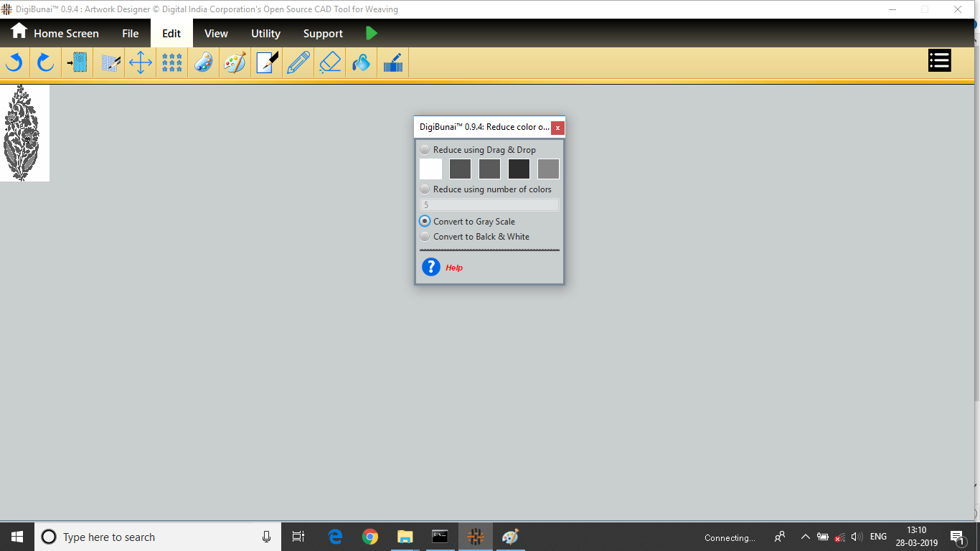Screen dimensions: 980x551
Task: Select the four-way move arrows tool
Action: 140,63
